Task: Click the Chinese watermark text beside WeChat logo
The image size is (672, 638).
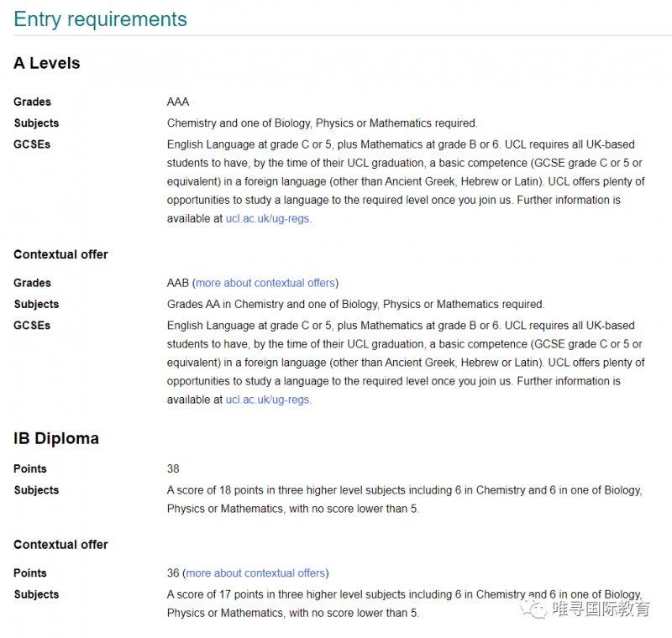Action: (x=601, y=609)
